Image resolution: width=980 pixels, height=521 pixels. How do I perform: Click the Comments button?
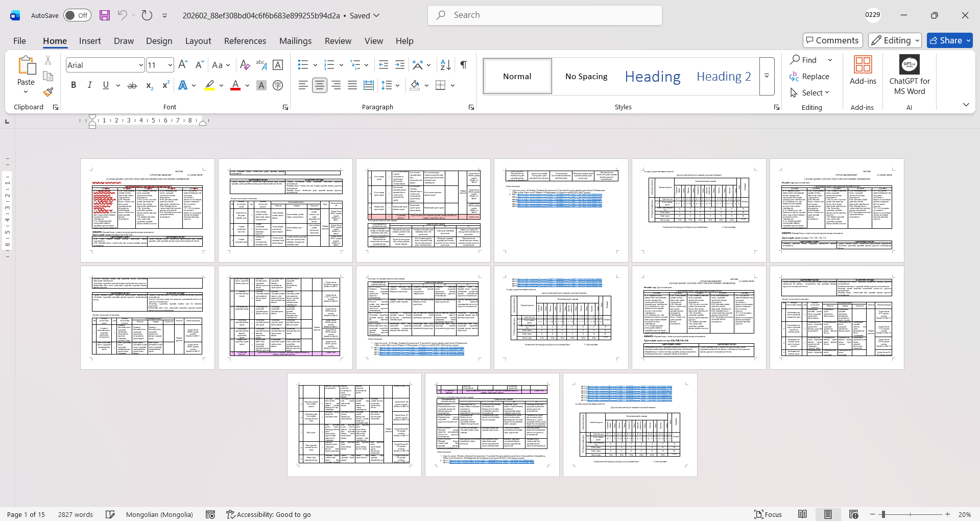(x=832, y=40)
